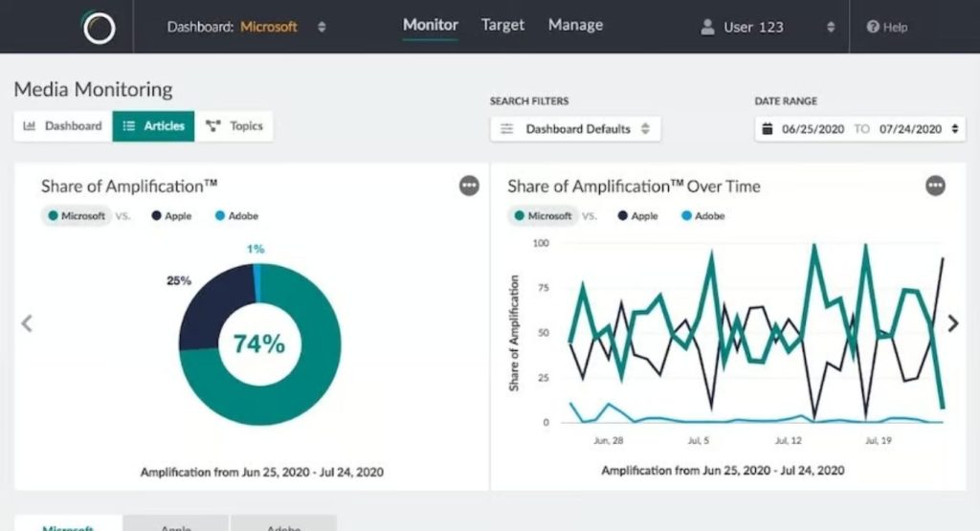Open options menu on Over Time chart card
980x531 pixels.
coord(935,186)
